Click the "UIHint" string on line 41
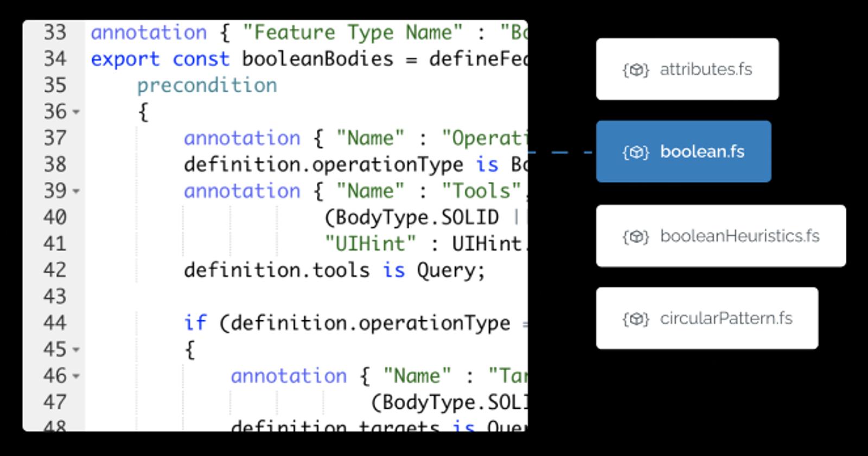Viewport: 868px width, 456px height. pos(371,244)
